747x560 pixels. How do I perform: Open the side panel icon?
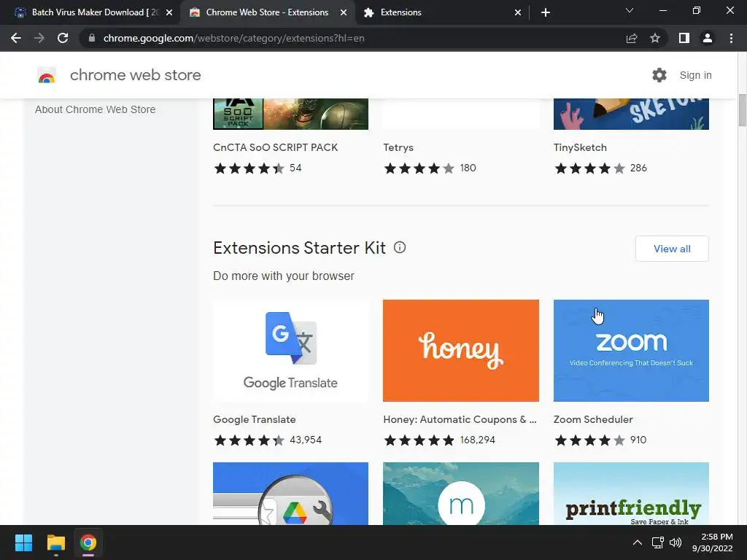(x=684, y=38)
